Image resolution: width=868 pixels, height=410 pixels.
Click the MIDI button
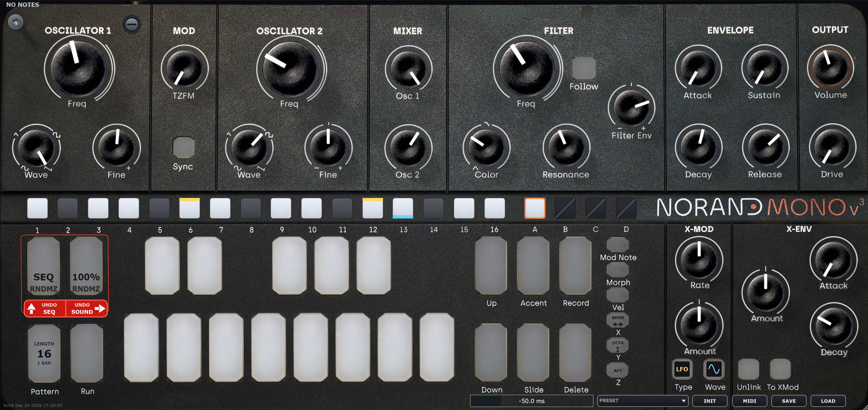tap(749, 401)
